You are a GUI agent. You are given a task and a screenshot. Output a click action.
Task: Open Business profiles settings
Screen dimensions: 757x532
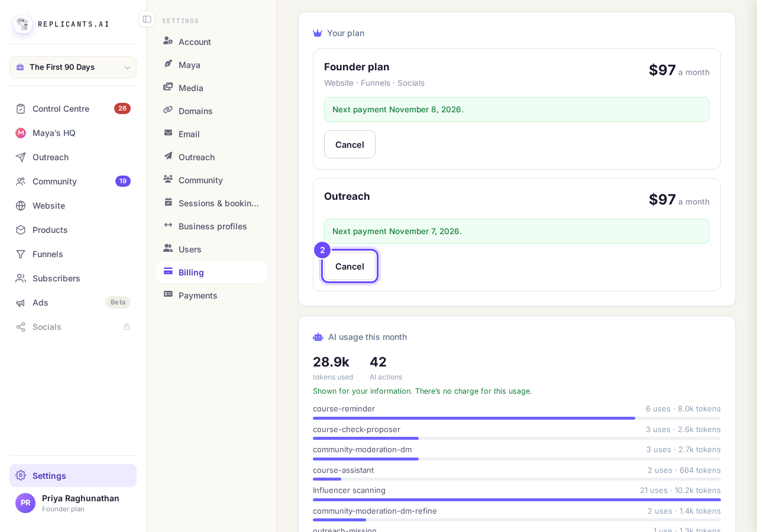tap(211, 226)
